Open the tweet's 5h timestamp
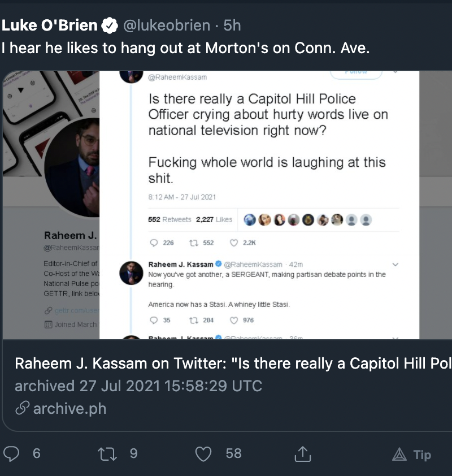Viewport: 452px width, 476px height. point(232,25)
